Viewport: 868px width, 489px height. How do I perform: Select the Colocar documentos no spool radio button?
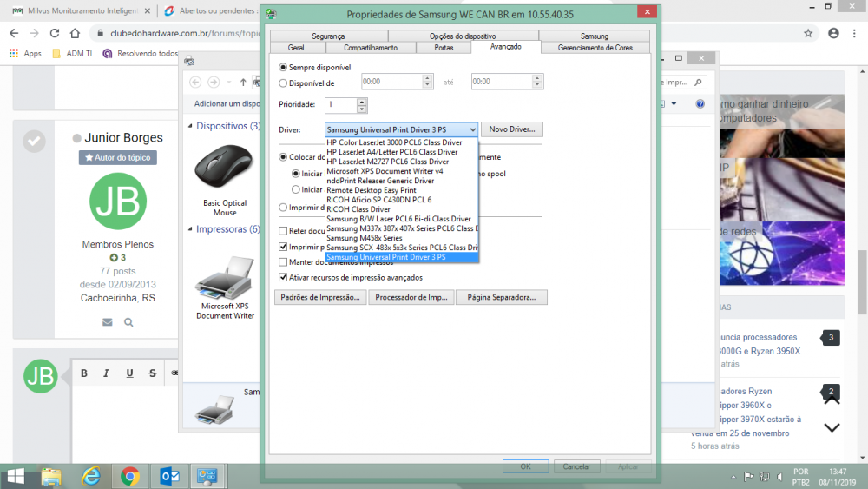point(283,156)
